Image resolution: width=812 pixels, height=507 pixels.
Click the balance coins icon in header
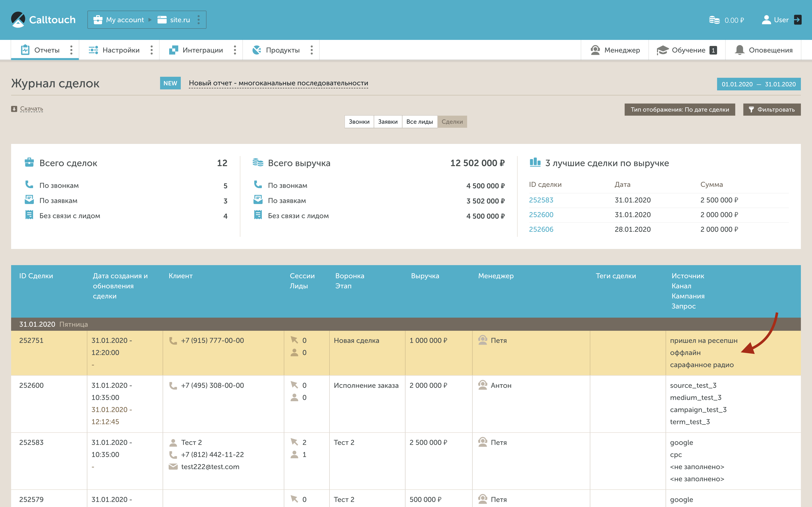coord(714,20)
